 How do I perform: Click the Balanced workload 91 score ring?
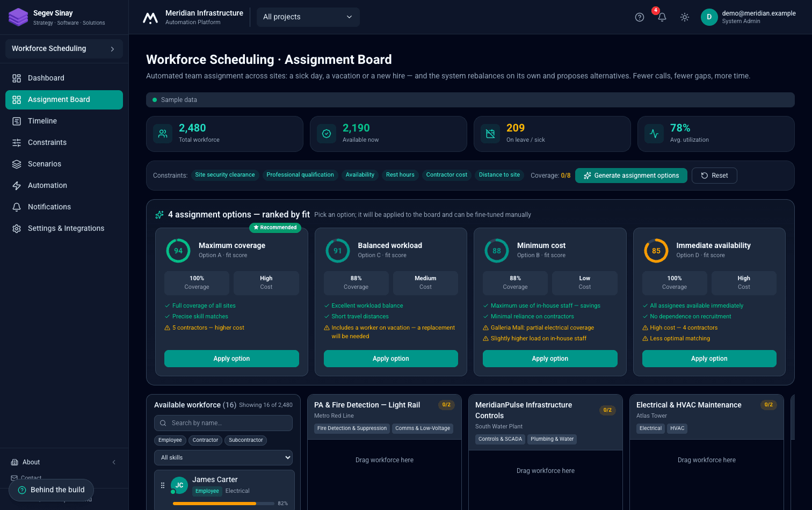click(338, 251)
